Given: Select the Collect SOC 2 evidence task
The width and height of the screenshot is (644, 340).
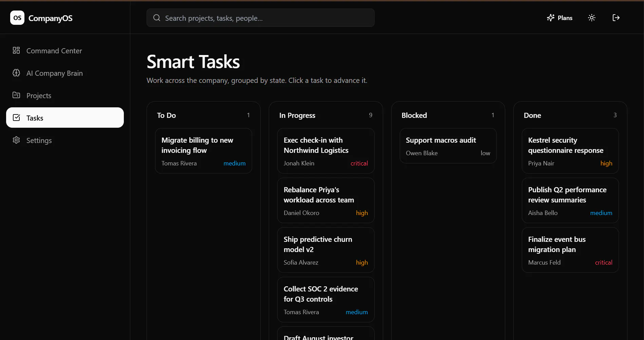Looking at the screenshot, I should coord(326,300).
